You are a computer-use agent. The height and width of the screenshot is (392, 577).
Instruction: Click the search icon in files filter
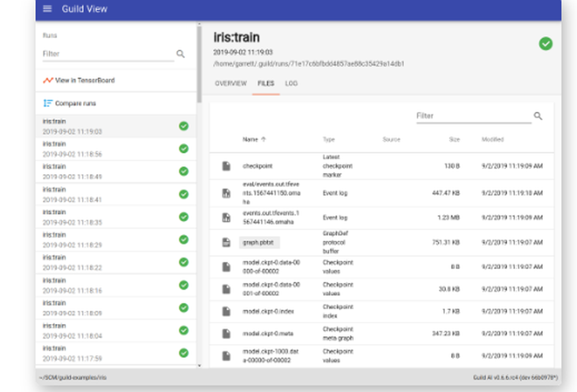tap(538, 116)
